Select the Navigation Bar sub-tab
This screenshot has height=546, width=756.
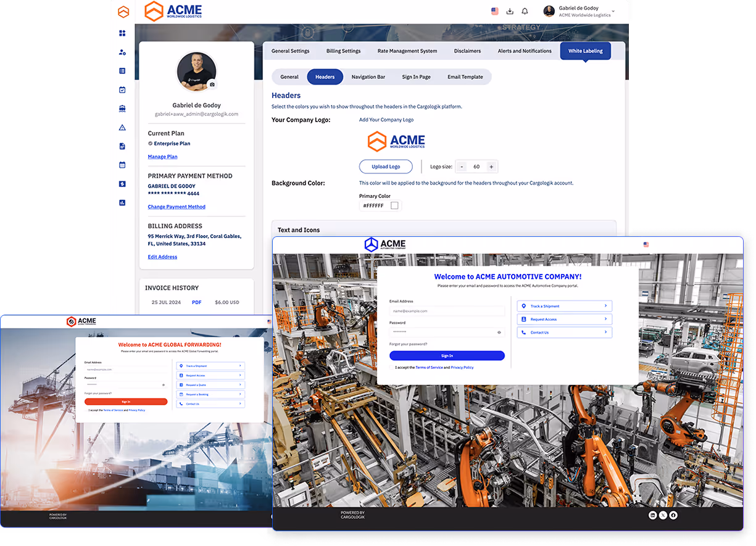pyautogui.click(x=368, y=77)
